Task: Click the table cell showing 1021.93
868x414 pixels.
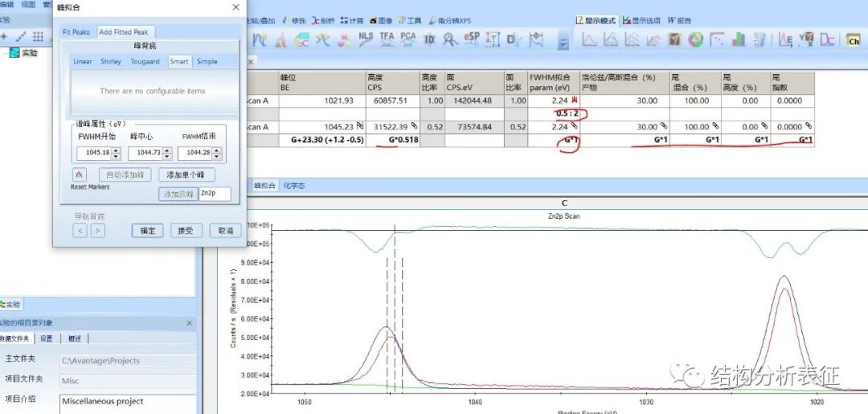Action: (x=321, y=100)
